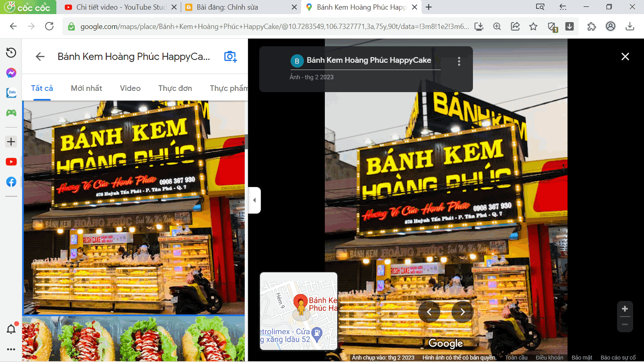Open Facebook from the sidebar
The width and height of the screenshot is (644, 362).
pos(11,182)
